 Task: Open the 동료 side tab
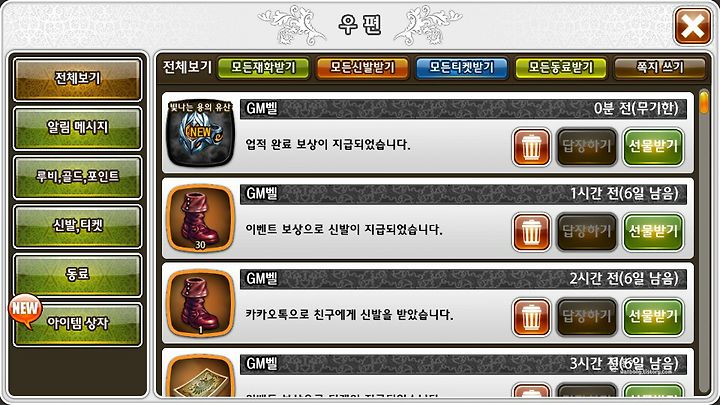coord(78,276)
